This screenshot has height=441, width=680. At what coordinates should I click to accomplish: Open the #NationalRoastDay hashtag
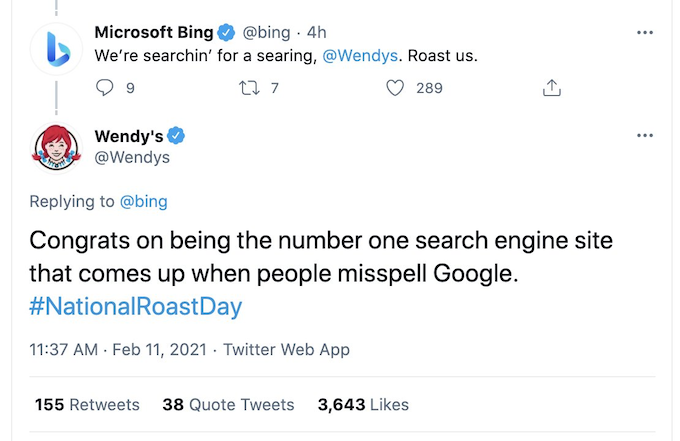[135, 305]
